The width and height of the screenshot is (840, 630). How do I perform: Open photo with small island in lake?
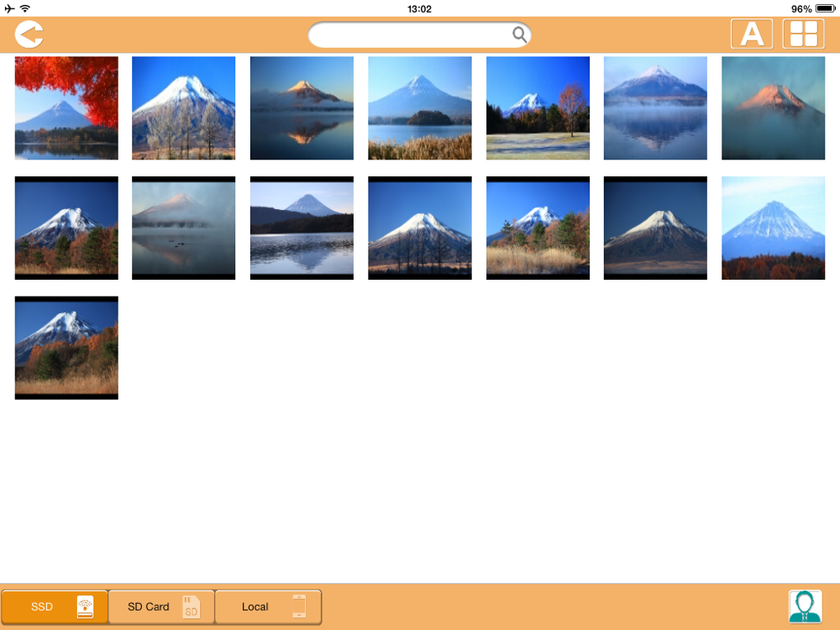420,108
